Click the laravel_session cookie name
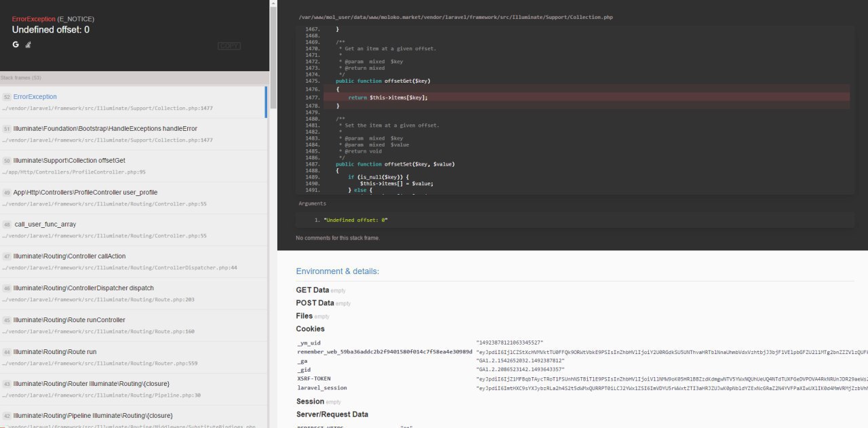The image size is (868, 428). (x=322, y=388)
